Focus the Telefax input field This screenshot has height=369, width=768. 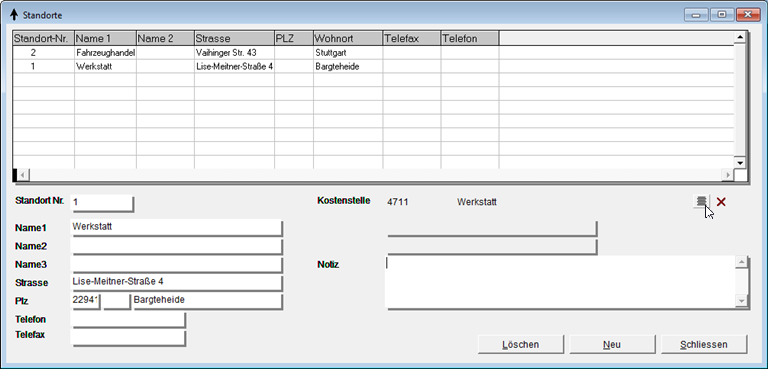(128, 338)
